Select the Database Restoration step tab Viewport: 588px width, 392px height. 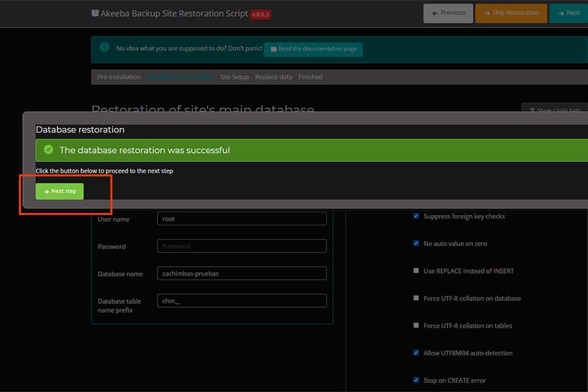(x=180, y=77)
